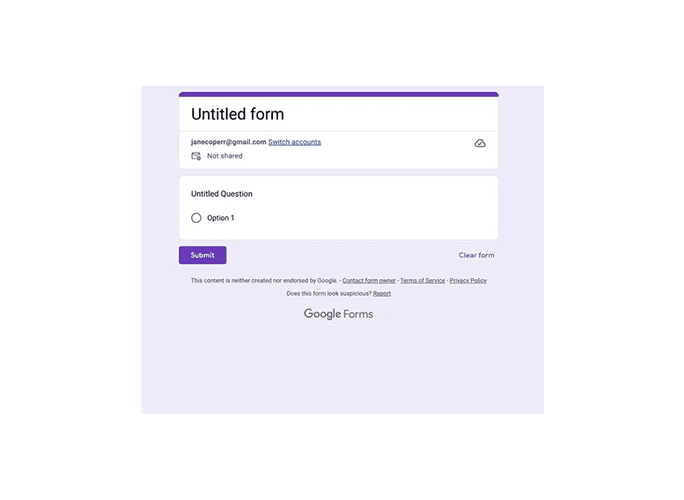The width and height of the screenshot is (684, 500).
Task: Open the Terms of Service link
Action: (422, 281)
